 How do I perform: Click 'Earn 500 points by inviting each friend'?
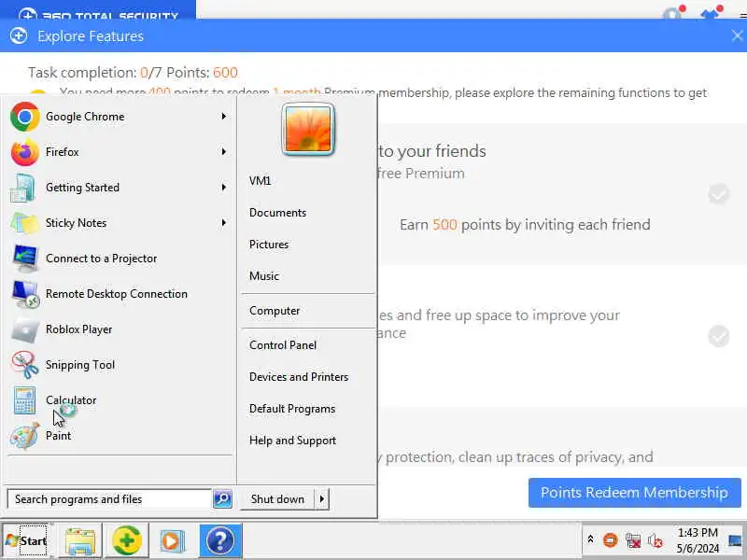525,224
